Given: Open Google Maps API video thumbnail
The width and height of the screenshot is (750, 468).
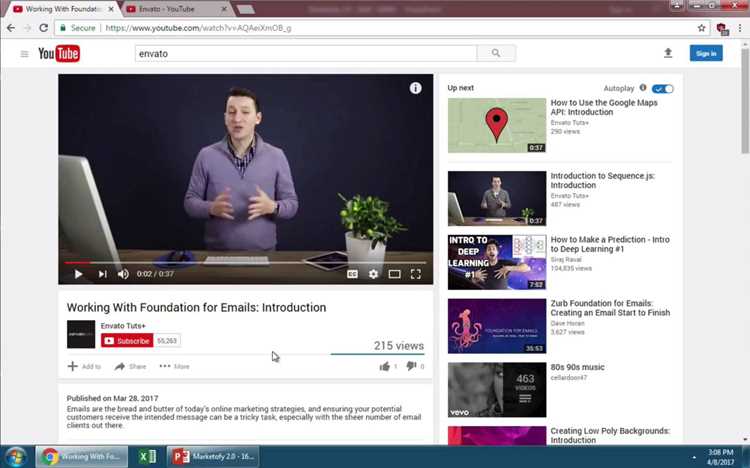Looking at the screenshot, I should coord(496,125).
